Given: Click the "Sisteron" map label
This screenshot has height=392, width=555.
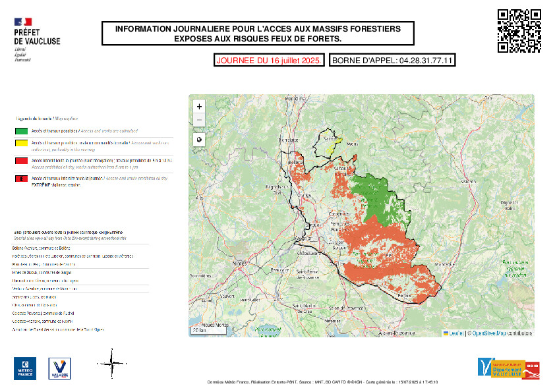Looking at the screenshot, I should pos(468,181).
